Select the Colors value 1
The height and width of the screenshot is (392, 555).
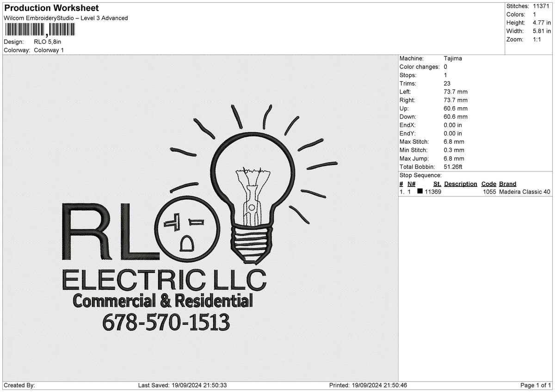[535, 14]
